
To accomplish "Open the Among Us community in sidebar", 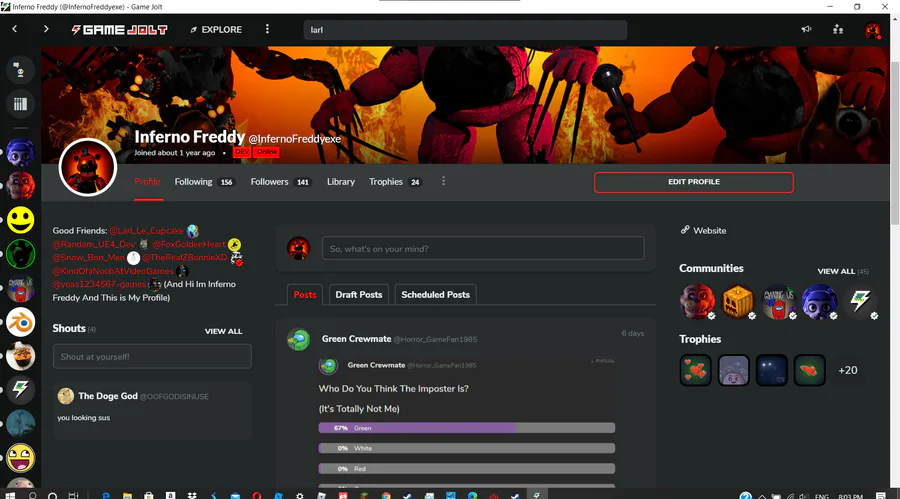I will tap(20, 288).
